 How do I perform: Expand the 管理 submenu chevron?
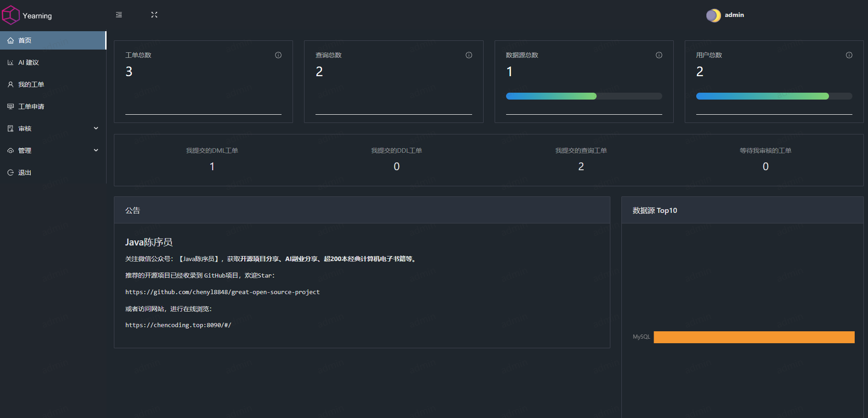coord(96,150)
